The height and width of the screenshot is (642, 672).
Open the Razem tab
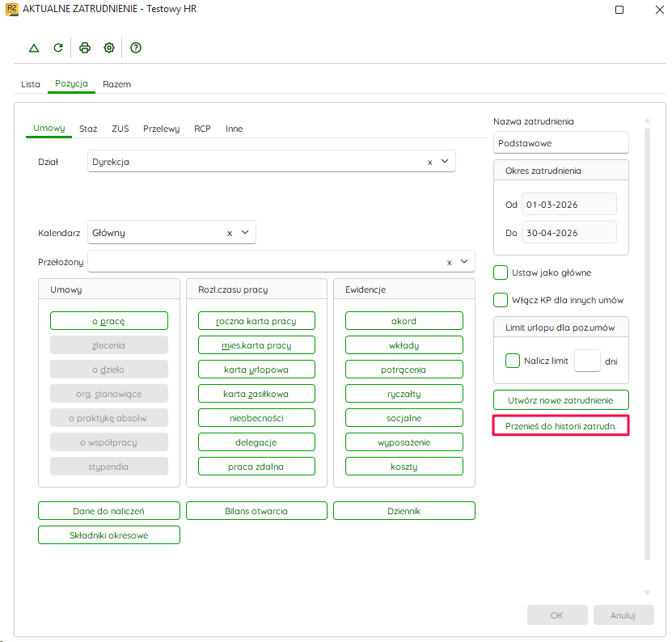point(116,84)
